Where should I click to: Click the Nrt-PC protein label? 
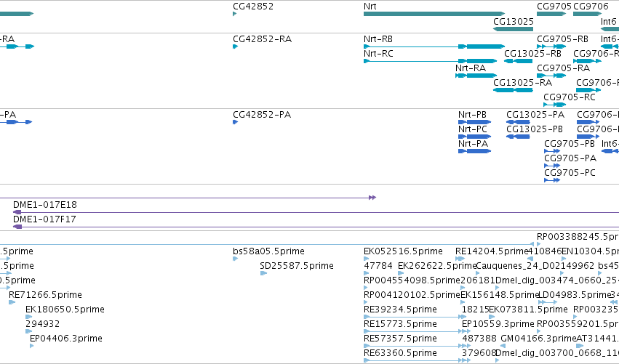pyautogui.click(x=473, y=129)
